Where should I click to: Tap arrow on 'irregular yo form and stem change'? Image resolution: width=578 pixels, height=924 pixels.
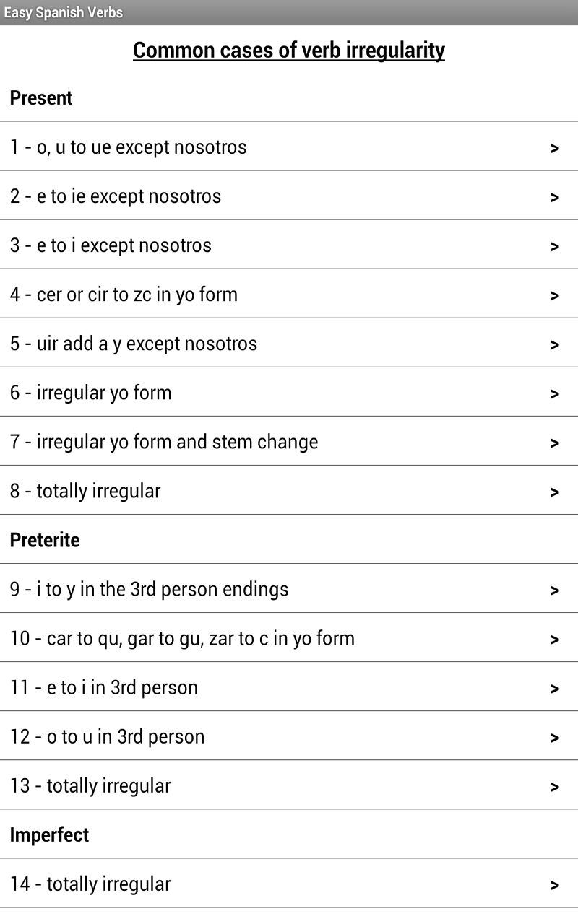click(554, 443)
